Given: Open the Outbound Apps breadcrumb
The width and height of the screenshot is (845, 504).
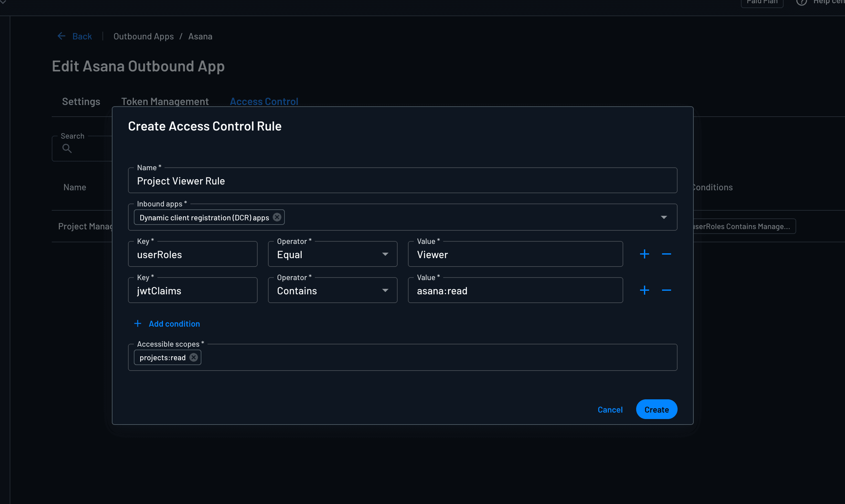Looking at the screenshot, I should coord(144,36).
